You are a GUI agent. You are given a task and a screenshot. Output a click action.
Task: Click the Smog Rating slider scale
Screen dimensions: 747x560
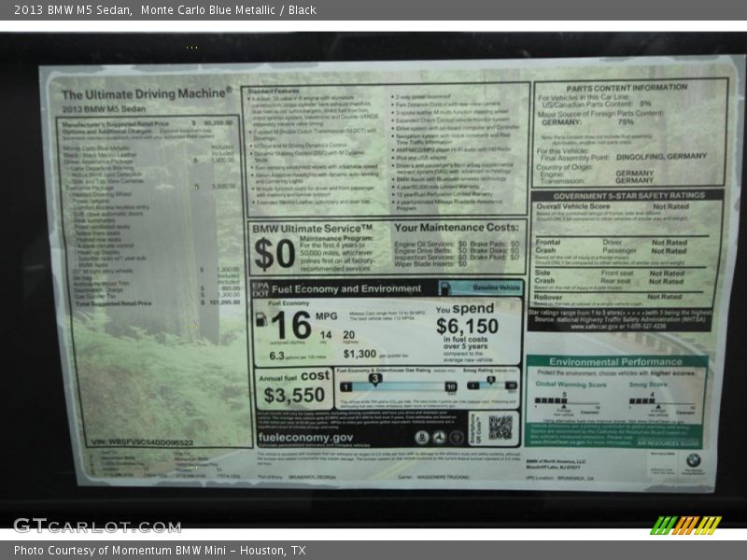click(492, 385)
